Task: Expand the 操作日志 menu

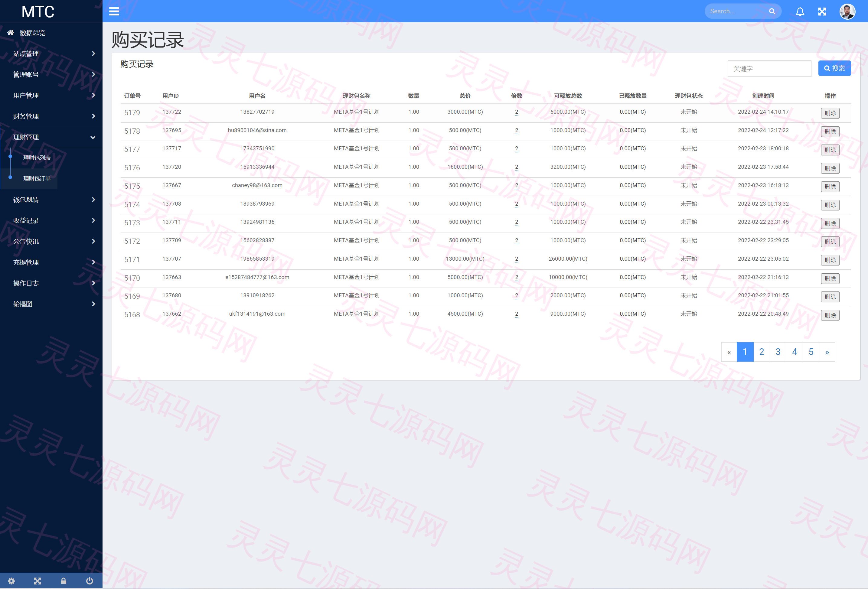Action: (x=51, y=283)
